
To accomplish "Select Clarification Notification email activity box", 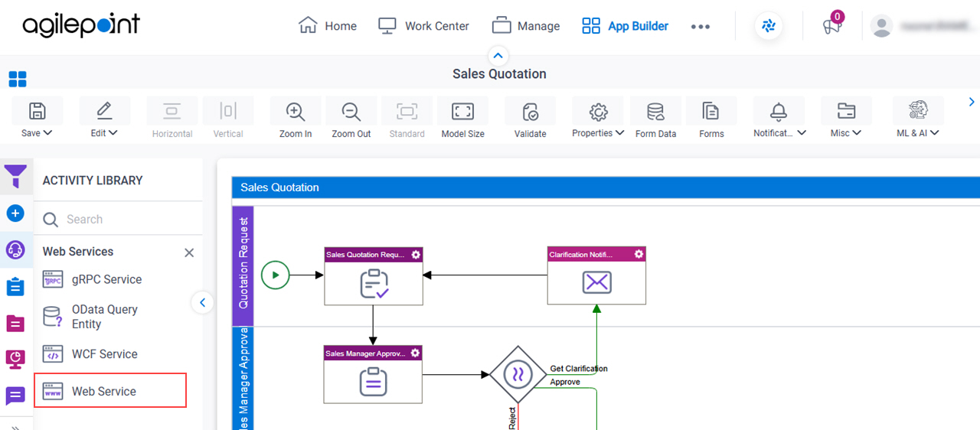I will tap(596, 275).
